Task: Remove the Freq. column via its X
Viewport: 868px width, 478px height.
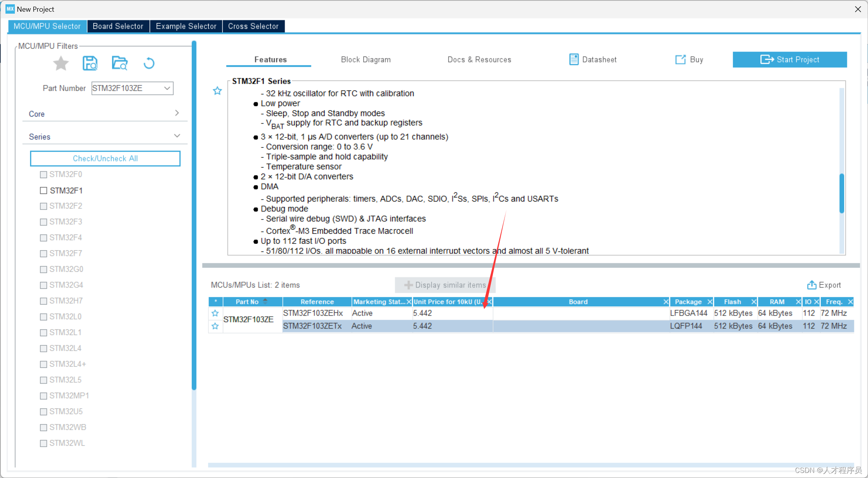Action: tap(850, 302)
